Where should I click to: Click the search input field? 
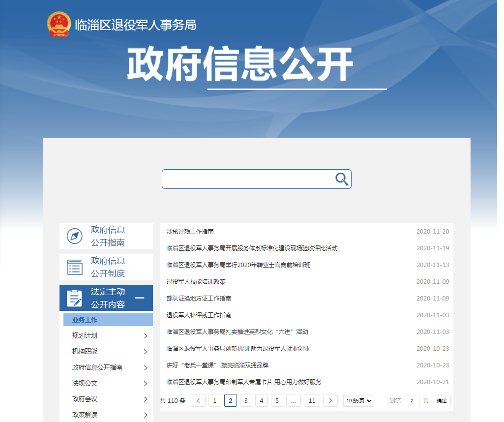[248, 179]
